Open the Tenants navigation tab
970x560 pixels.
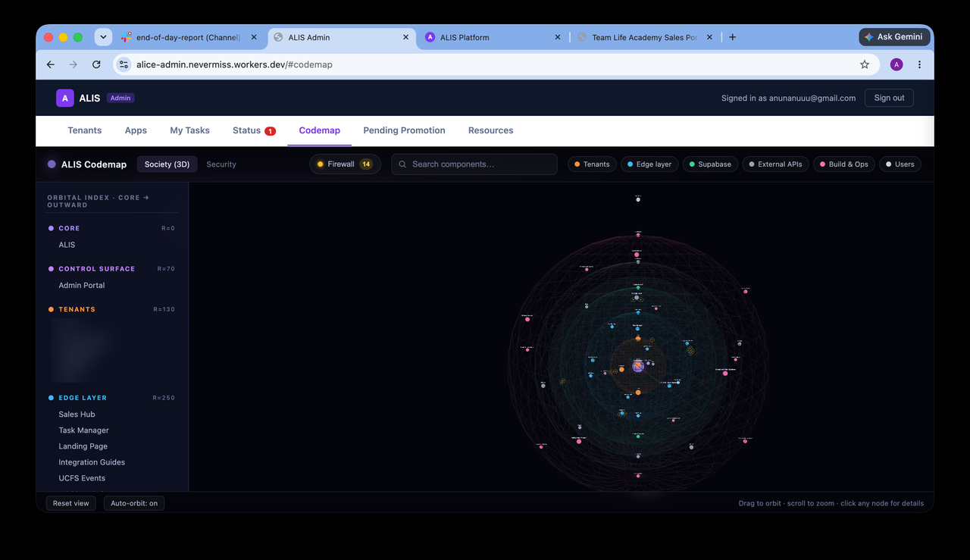click(x=84, y=130)
